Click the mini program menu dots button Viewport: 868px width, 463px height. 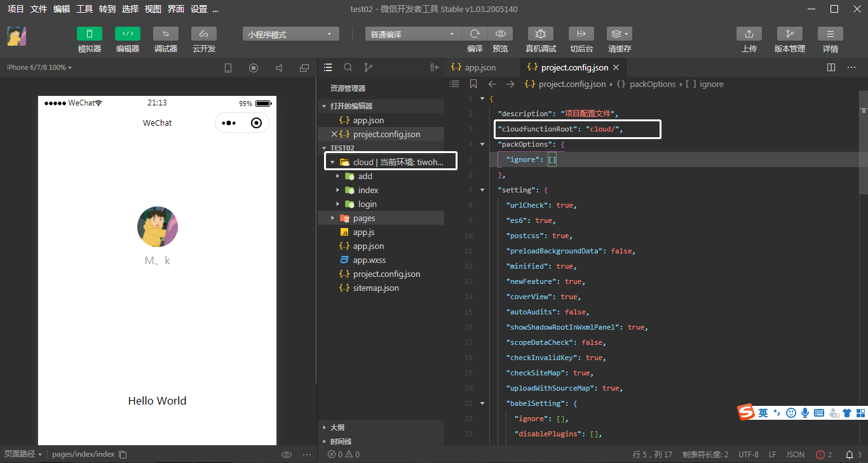tap(229, 123)
